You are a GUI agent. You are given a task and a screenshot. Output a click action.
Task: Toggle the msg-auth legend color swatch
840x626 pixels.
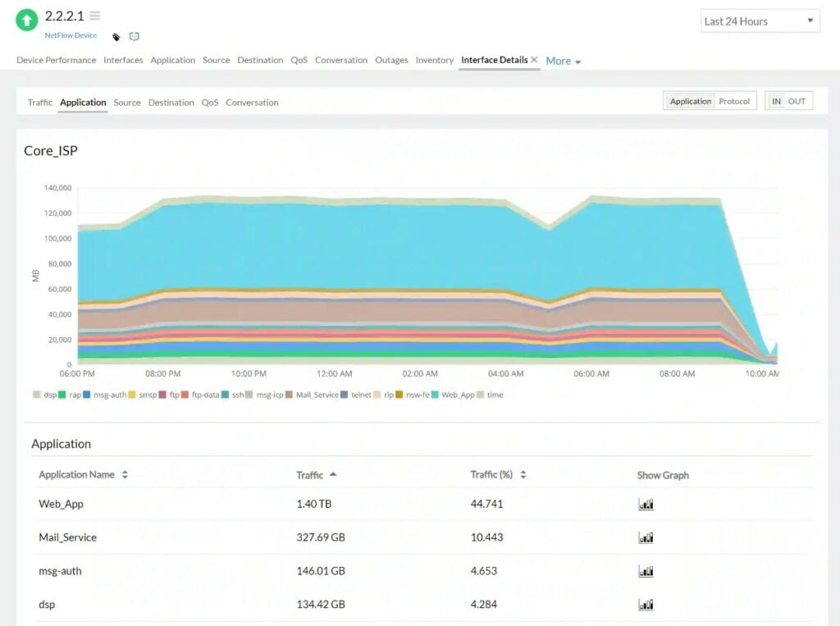pos(87,395)
